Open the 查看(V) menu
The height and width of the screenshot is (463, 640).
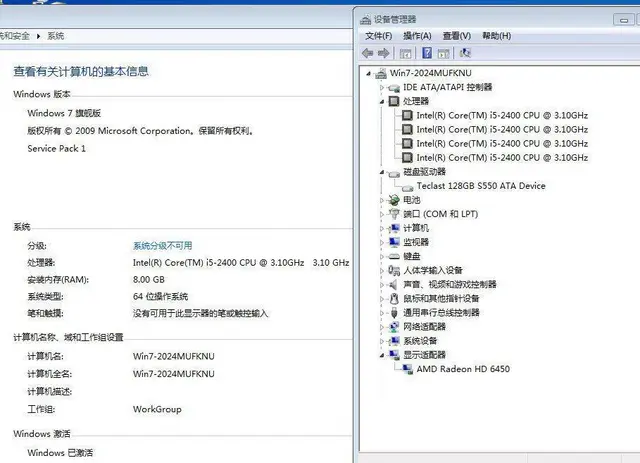pos(457,36)
